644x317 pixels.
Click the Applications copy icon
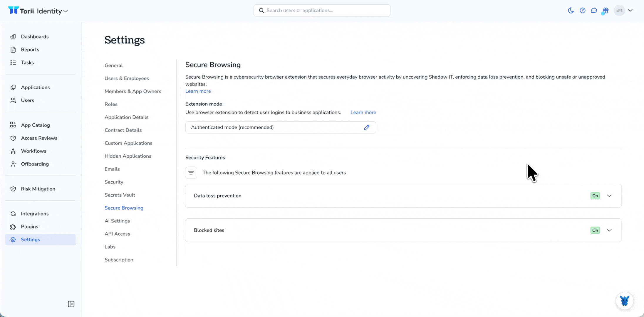tap(13, 87)
